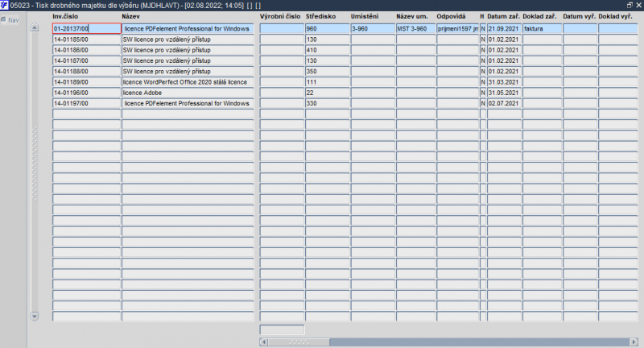Viewport: 644px width, 348px height.
Task: Click 'SW licence pro vzdálený přístup' in row 14-01186/00
Action: click(x=188, y=50)
